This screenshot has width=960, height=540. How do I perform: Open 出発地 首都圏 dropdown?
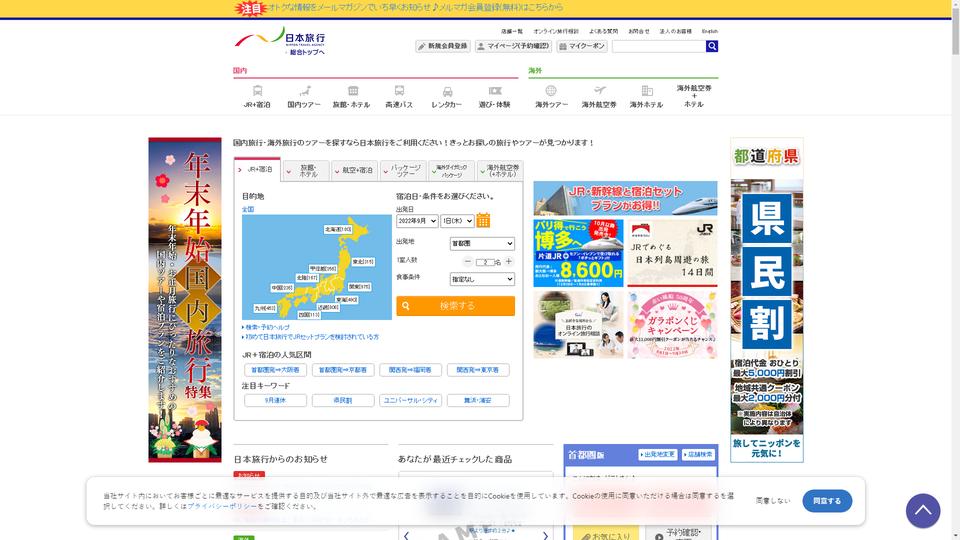(x=482, y=244)
